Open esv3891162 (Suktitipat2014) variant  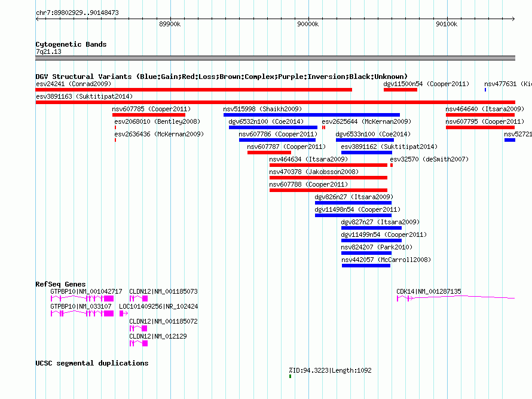point(389,147)
